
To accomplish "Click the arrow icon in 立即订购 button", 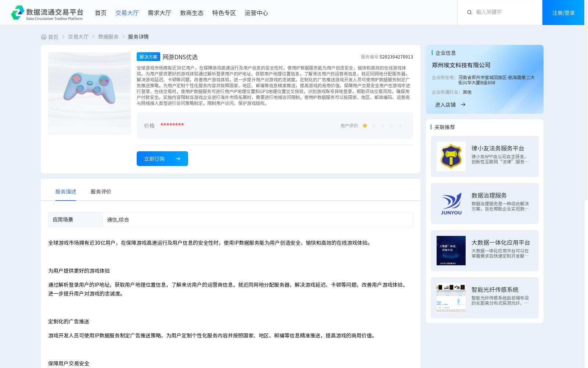I will (x=178, y=159).
